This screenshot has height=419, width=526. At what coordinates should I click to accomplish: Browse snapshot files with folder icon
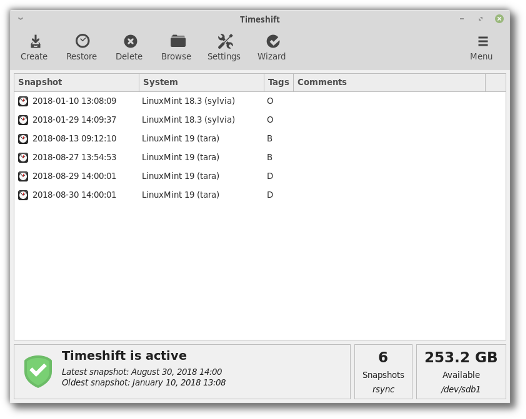coord(177,47)
